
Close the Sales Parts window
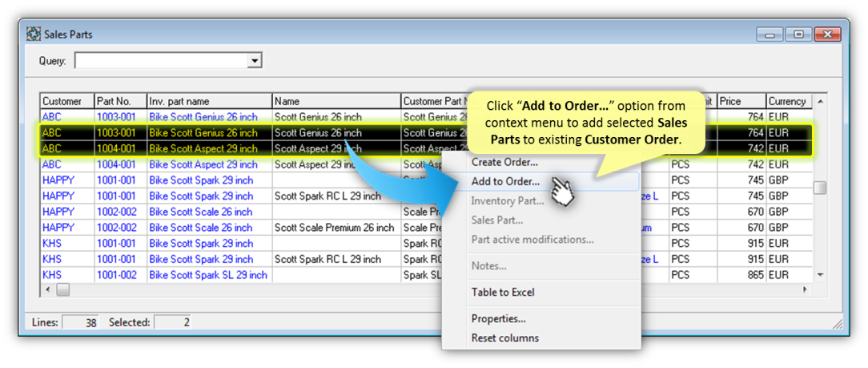[x=828, y=34]
